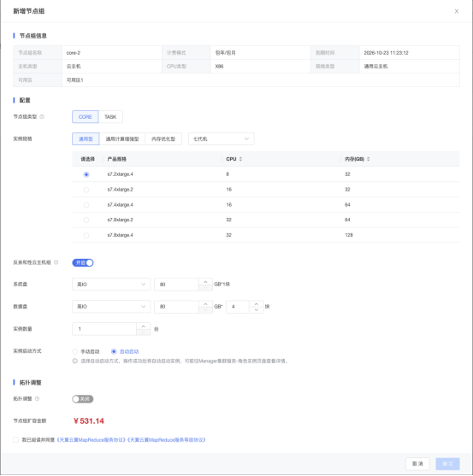Select the s7.4xlarge.2 radio button

click(x=86, y=190)
